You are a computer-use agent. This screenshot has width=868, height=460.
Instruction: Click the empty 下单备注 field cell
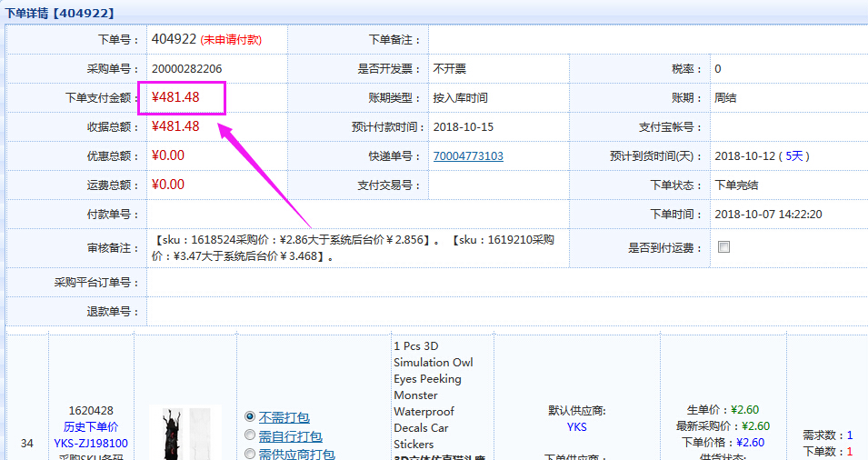tap(648, 39)
